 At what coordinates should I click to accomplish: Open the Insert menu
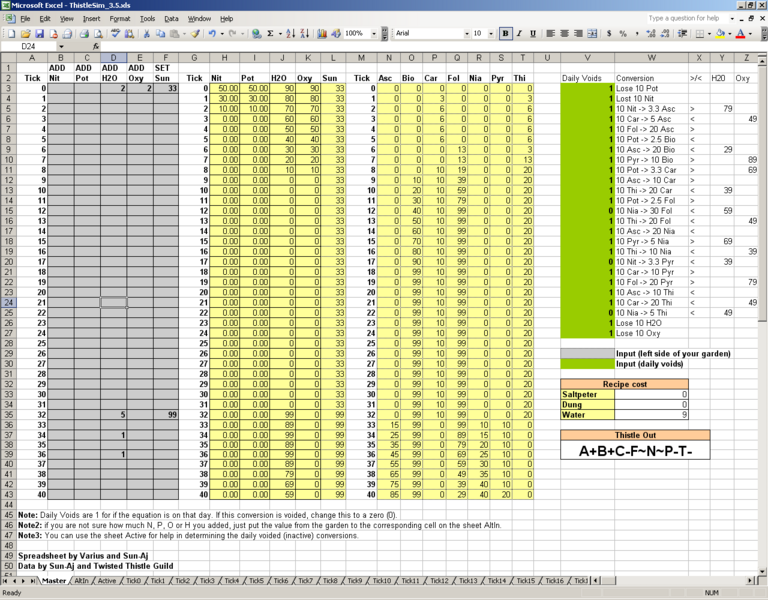pyautogui.click(x=91, y=19)
